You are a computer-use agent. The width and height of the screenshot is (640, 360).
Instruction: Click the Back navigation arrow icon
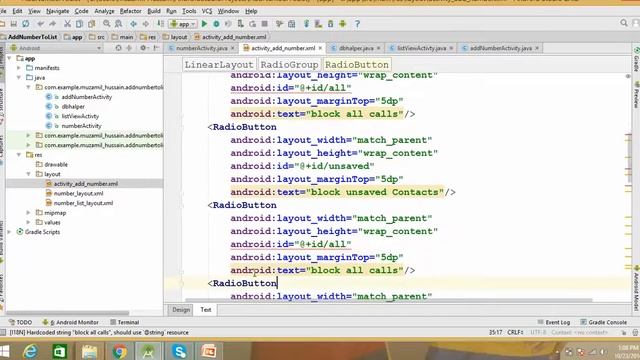pyautogui.click(x=133, y=24)
